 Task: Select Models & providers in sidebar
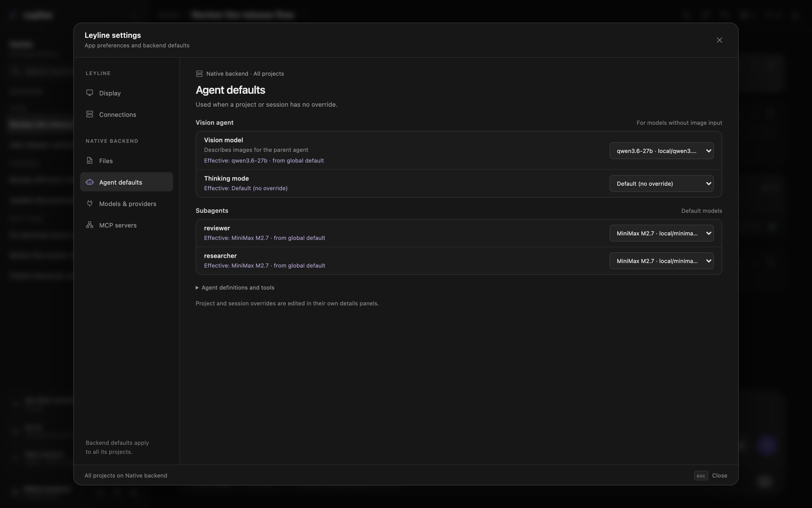pyautogui.click(x=127, y=203)
